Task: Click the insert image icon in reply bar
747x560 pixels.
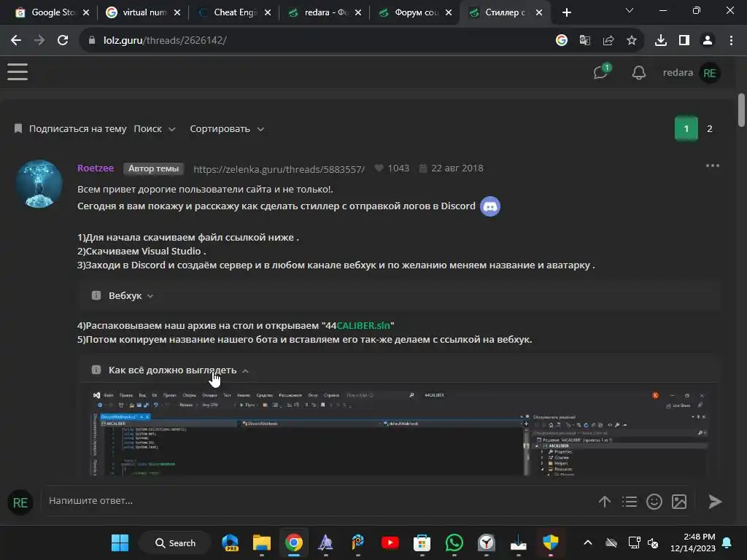Action: point(679,502)
